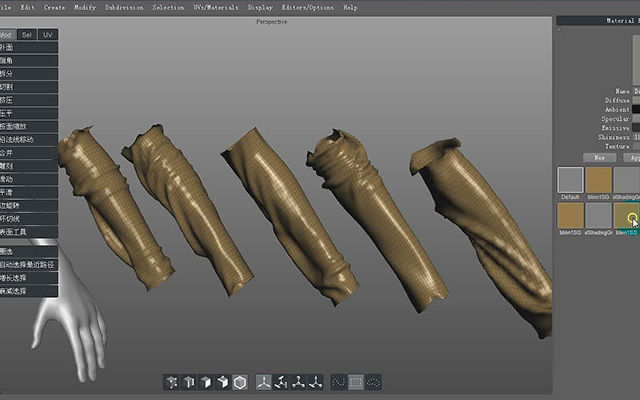Open the Edit menu

click(27, 7)
